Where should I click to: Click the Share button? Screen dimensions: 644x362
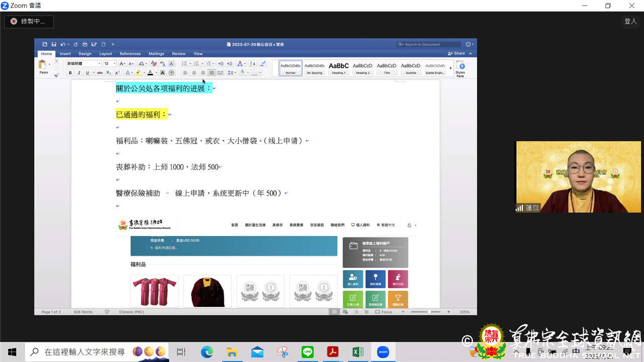pos(457,53)
